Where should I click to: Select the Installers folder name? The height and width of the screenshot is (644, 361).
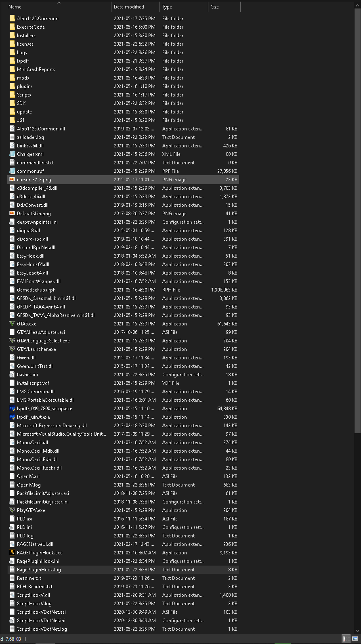[26, 36]
